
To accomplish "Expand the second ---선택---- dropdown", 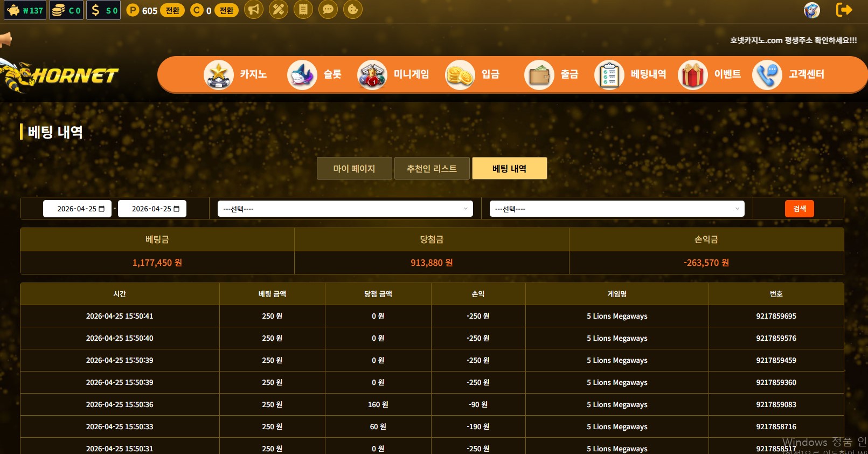I will click(616, 209).
